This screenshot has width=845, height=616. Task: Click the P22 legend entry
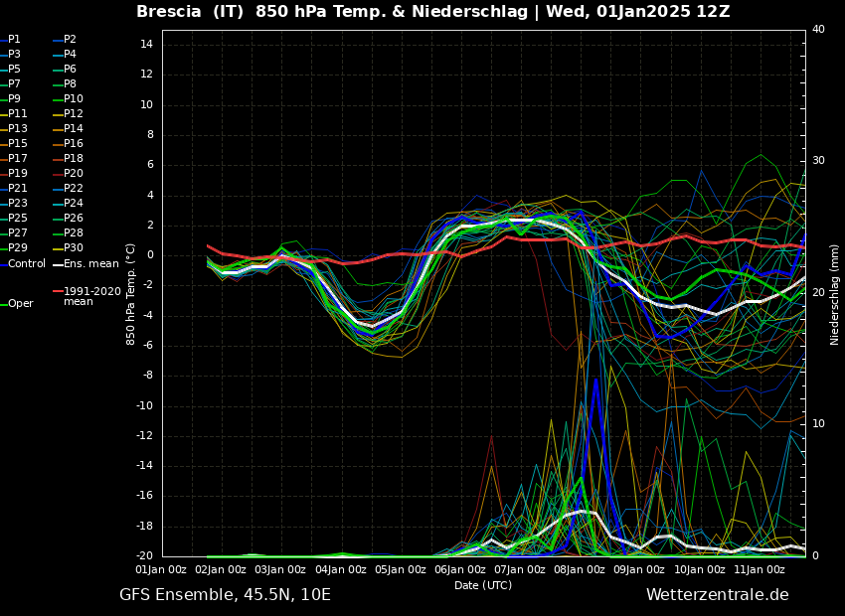click(x=68, y=189)
